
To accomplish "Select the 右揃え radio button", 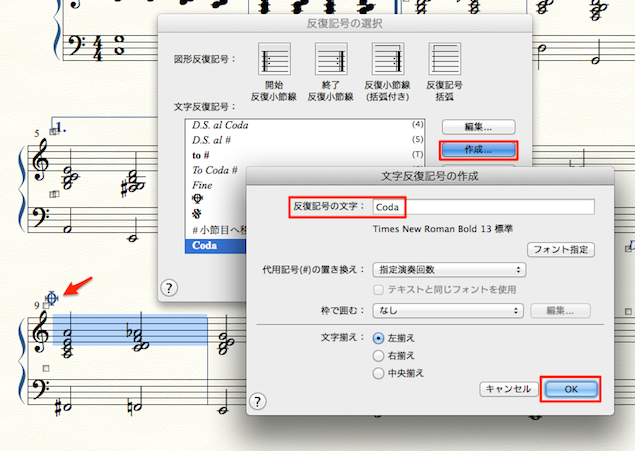I will tap(378, 355).
